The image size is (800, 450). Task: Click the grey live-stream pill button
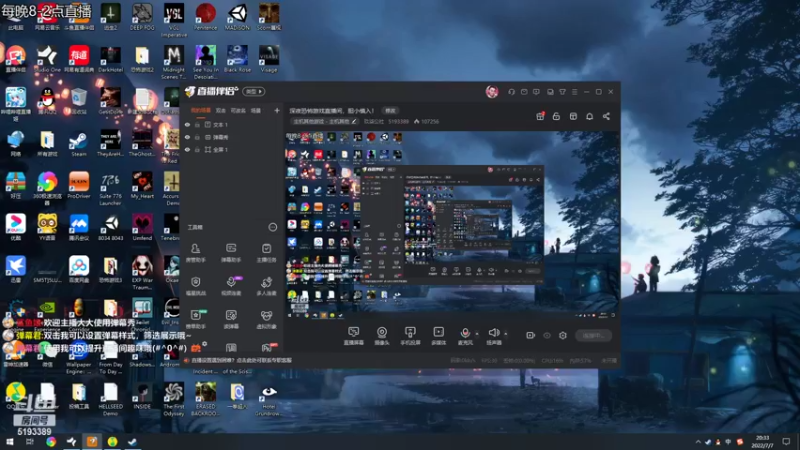point(593,335)
